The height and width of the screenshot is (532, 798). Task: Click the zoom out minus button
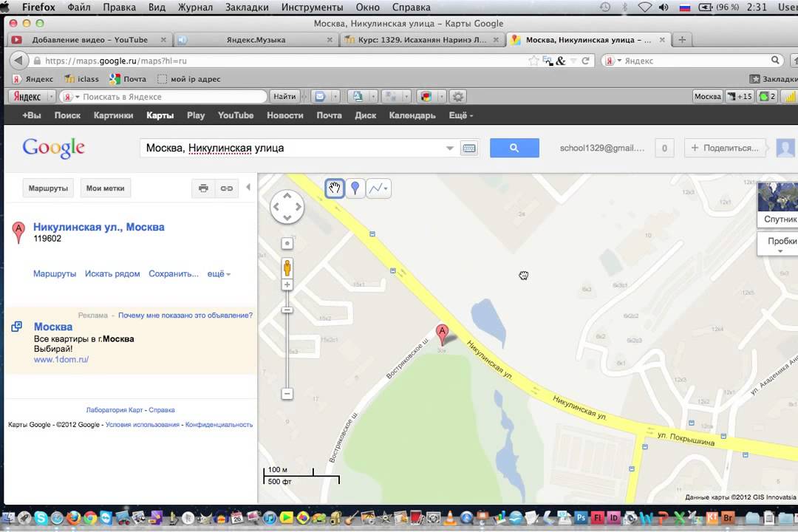click(287, 394)
